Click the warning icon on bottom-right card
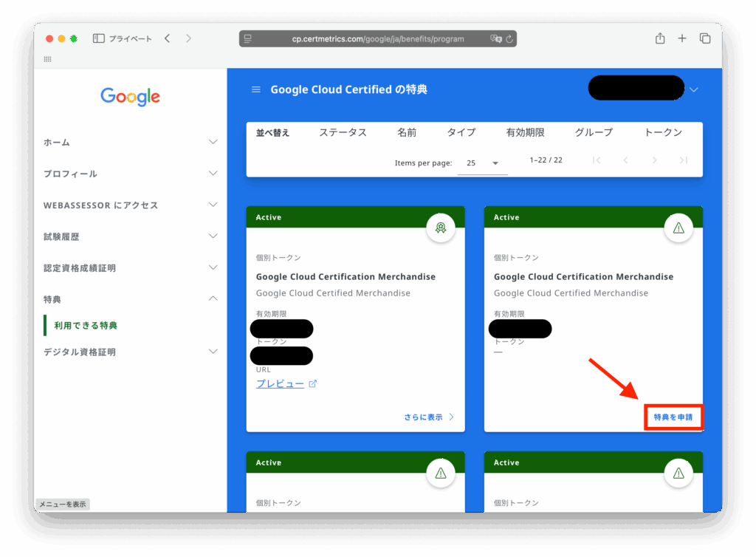The image size is (756, 557). pyautogui.click(x=678, y=473)
